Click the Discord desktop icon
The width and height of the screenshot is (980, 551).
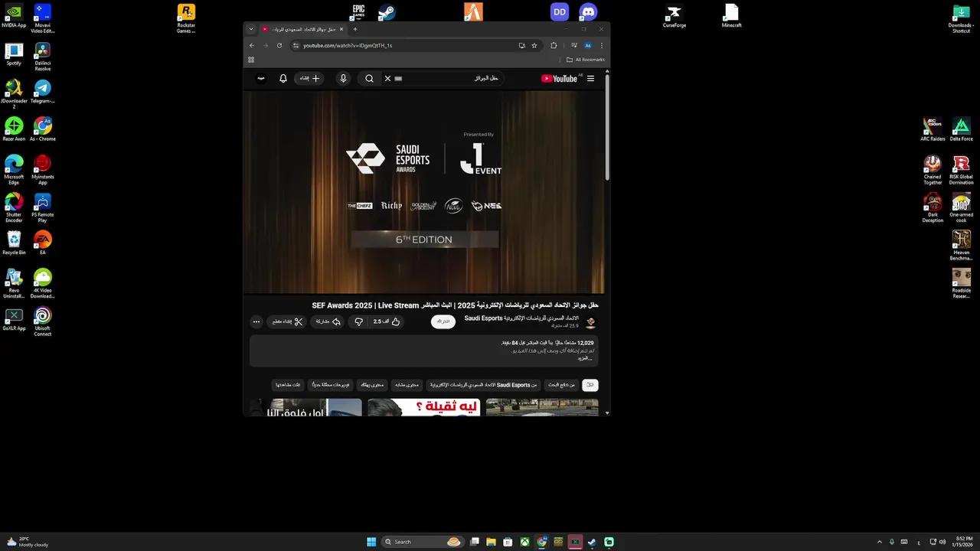click(x=588, y=12)
